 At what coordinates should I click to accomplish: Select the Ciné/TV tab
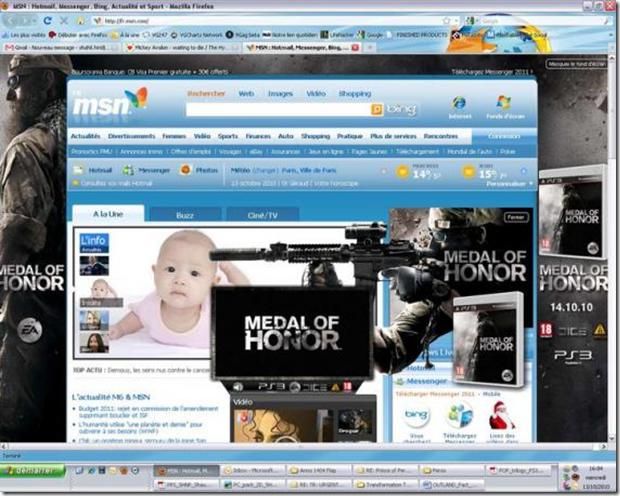coord(262,215)
